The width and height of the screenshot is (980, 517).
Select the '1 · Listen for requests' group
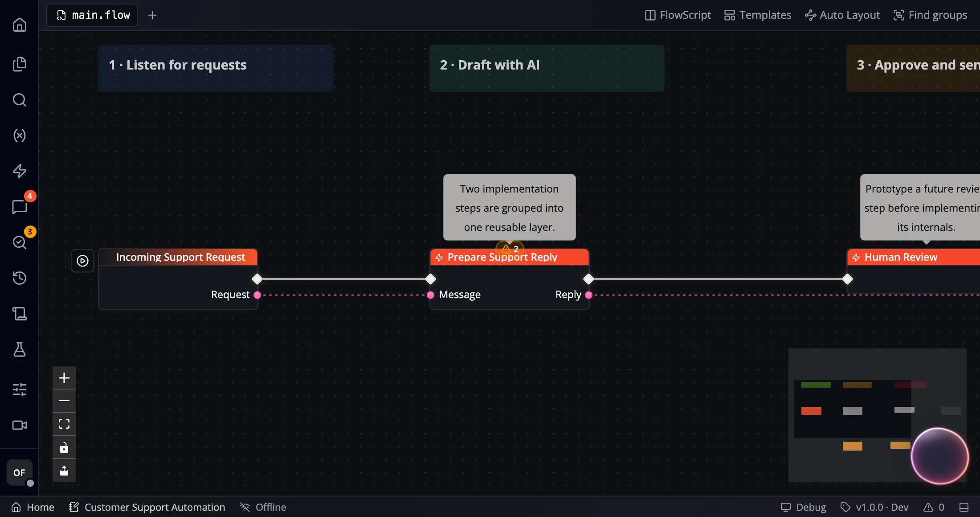click(216, 68)
